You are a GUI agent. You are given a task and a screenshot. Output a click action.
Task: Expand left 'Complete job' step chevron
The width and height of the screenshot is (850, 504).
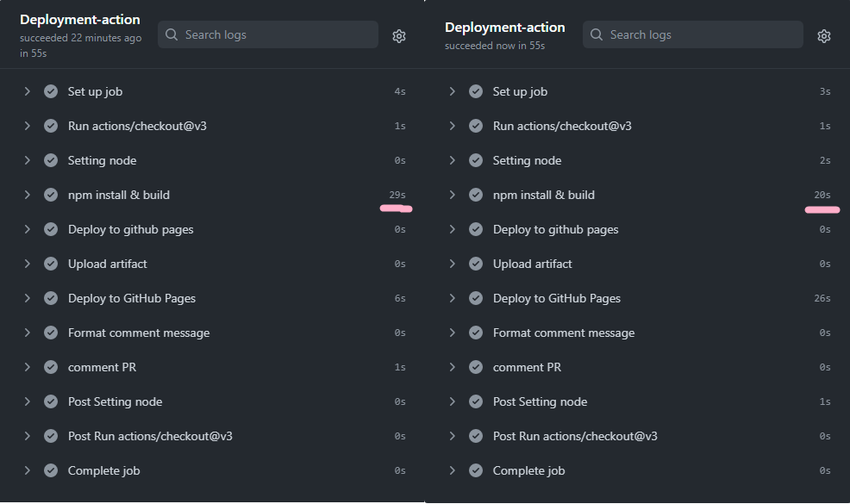(27, 471)
